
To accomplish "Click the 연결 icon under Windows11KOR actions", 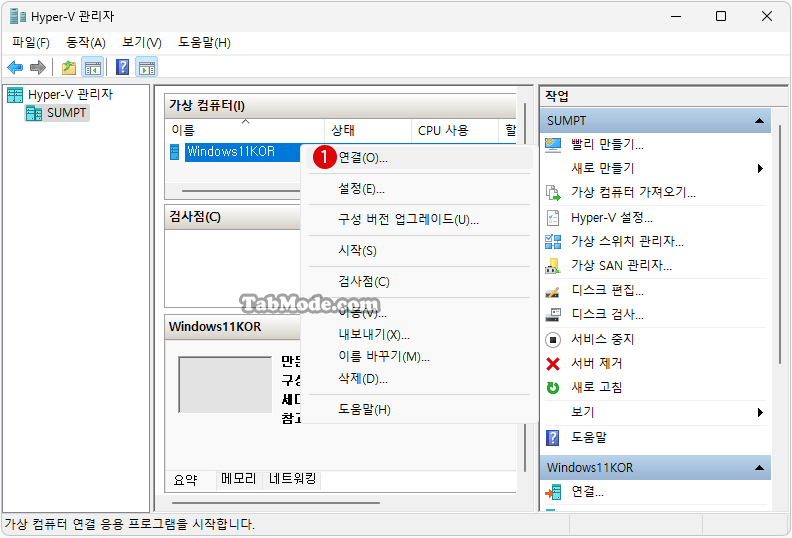I will coord(553,492).
